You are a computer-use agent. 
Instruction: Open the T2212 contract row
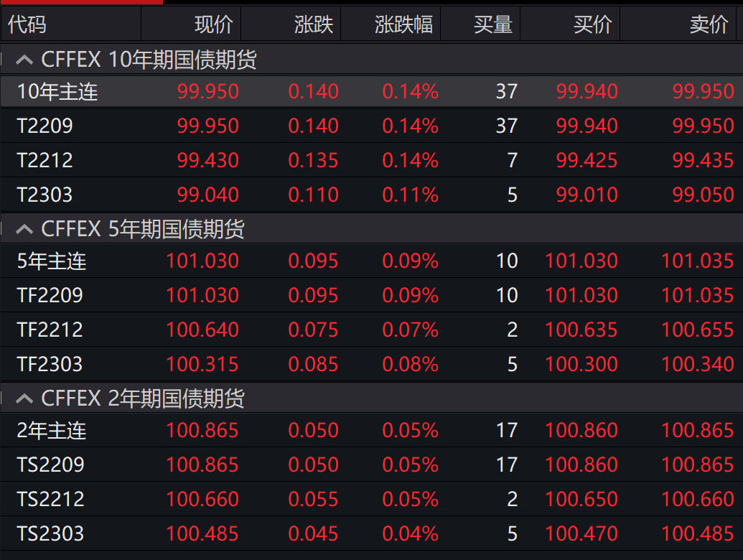point(45,160)
